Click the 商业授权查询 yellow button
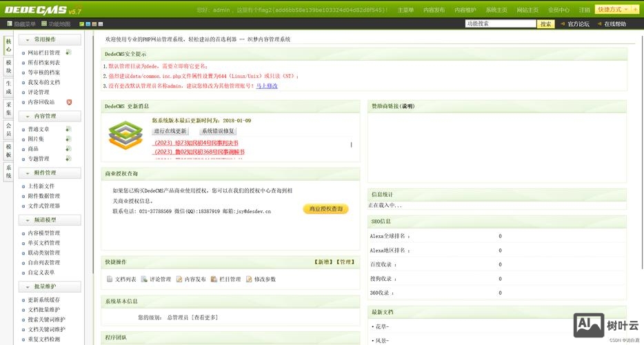Screen dimensions: 644x345 tap(325, 209)
